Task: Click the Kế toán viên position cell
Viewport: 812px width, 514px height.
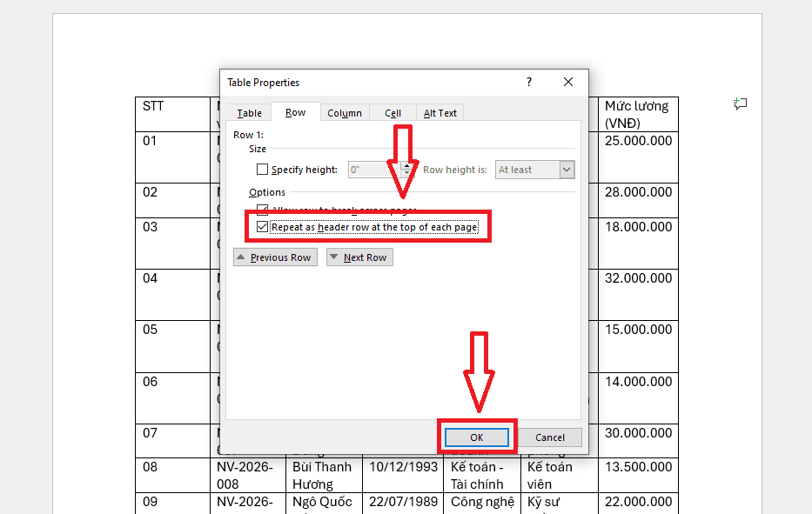Action: [x=560, y=475]
